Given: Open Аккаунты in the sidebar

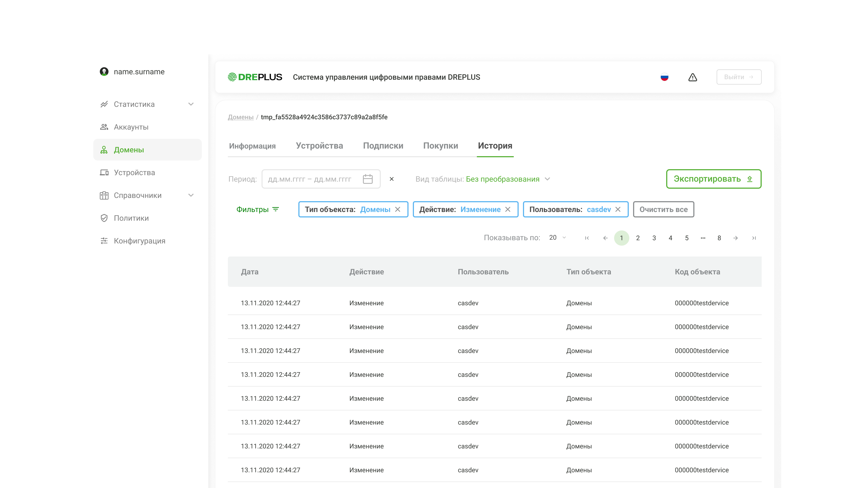Looking at the screenshot, I should click(x=148, y=127).
